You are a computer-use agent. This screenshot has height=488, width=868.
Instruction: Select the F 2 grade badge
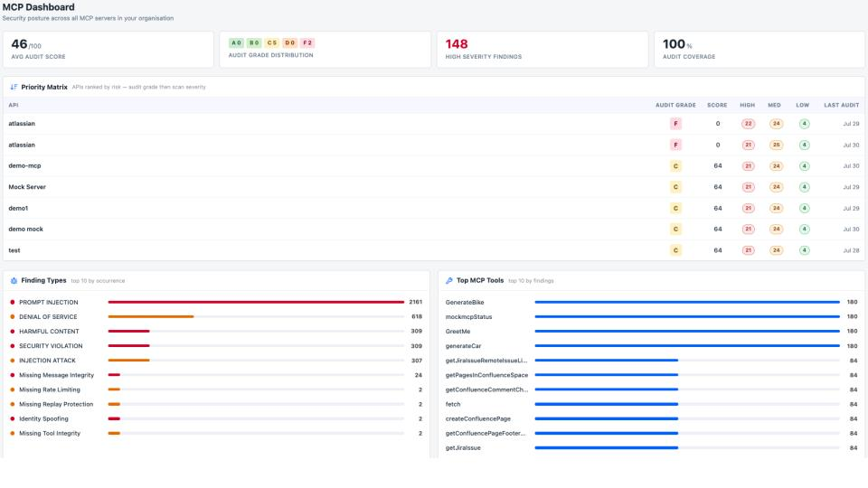(307, 42)
